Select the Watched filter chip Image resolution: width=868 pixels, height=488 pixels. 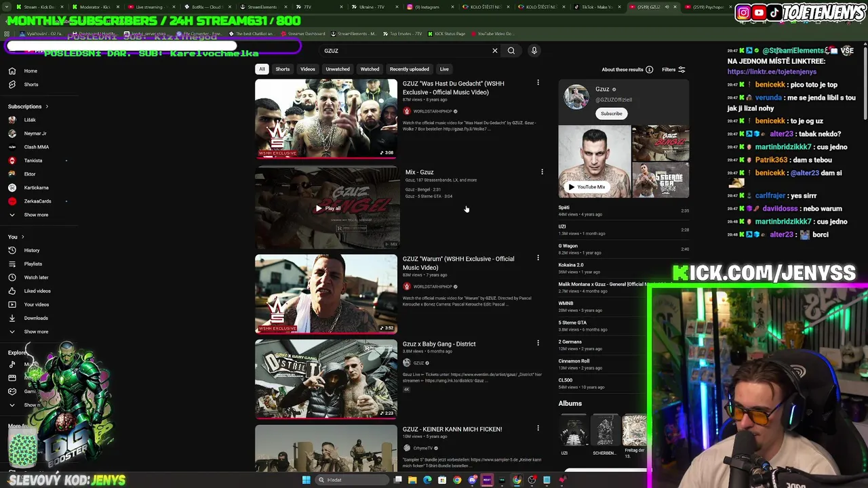click(x=370, y=69)
